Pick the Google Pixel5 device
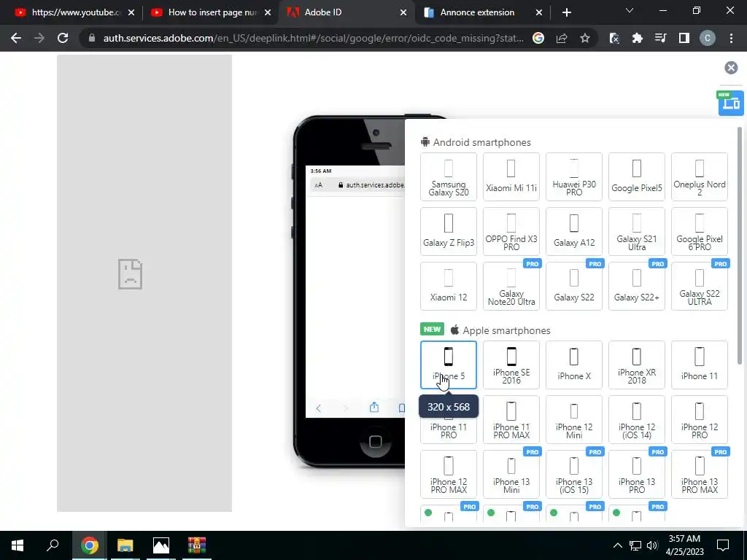 click(x=636, y=177)
